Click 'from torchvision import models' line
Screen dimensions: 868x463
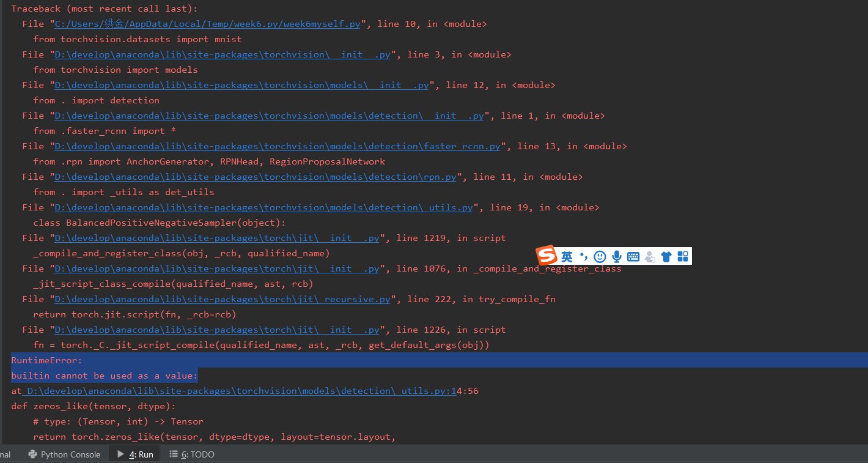pyautogui.click(x=116, y=70)
